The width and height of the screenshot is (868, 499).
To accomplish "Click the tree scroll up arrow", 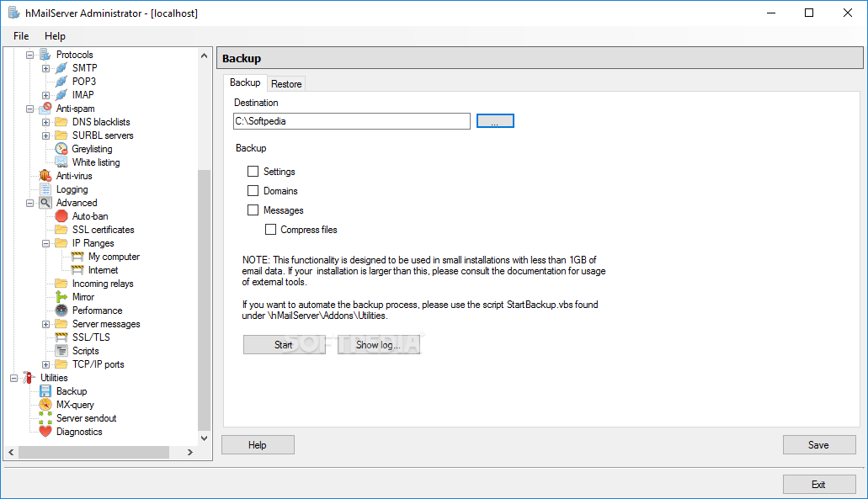I will click(x=204, y=56).
